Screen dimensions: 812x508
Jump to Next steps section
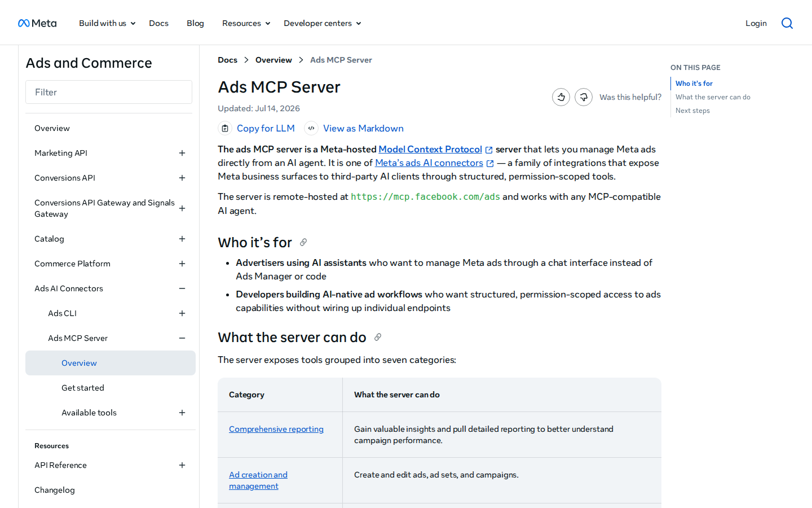tap(692, 111)
